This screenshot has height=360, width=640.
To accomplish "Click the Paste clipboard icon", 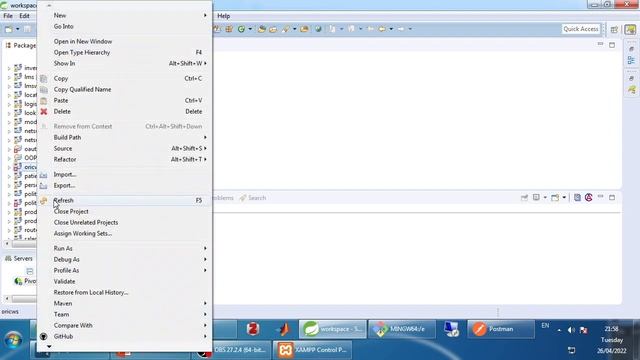I will (x=44, y=100).
